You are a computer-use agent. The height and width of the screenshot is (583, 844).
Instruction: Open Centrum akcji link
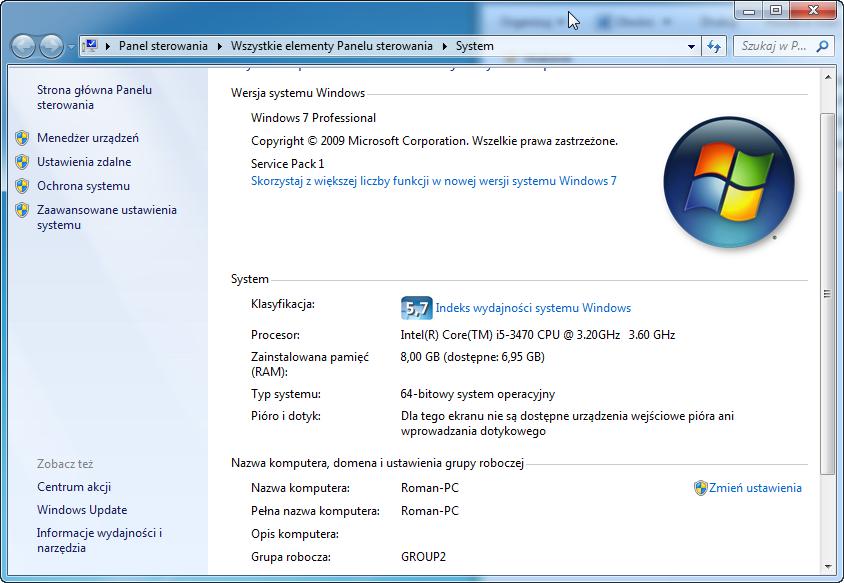pyautogui.click(x=74, y=487)
